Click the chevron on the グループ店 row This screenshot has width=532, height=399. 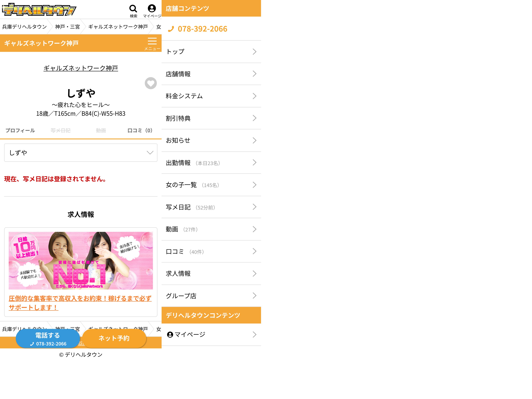click(254, 295)
